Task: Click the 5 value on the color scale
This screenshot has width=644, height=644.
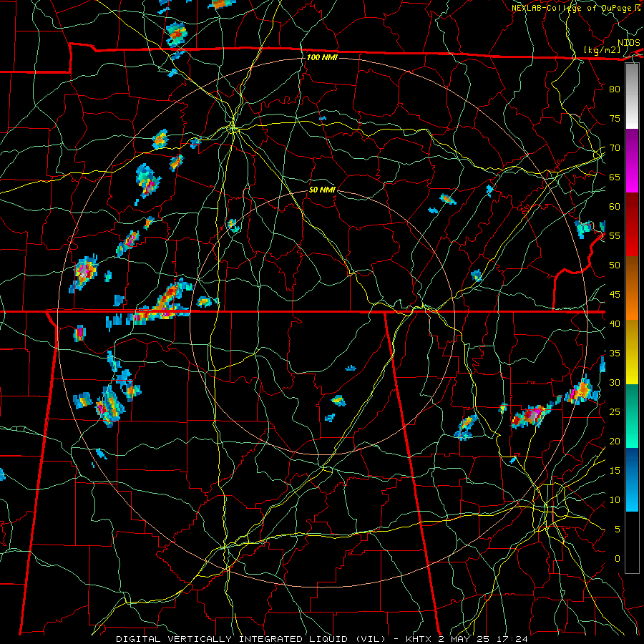Action: coord(618,529)
